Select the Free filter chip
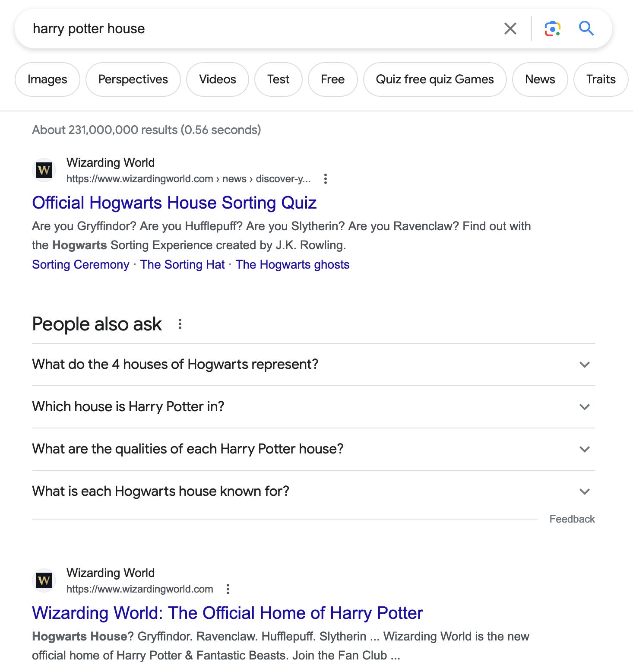The height and width of the screenshot is (672, 633). (x=333, y=79)
